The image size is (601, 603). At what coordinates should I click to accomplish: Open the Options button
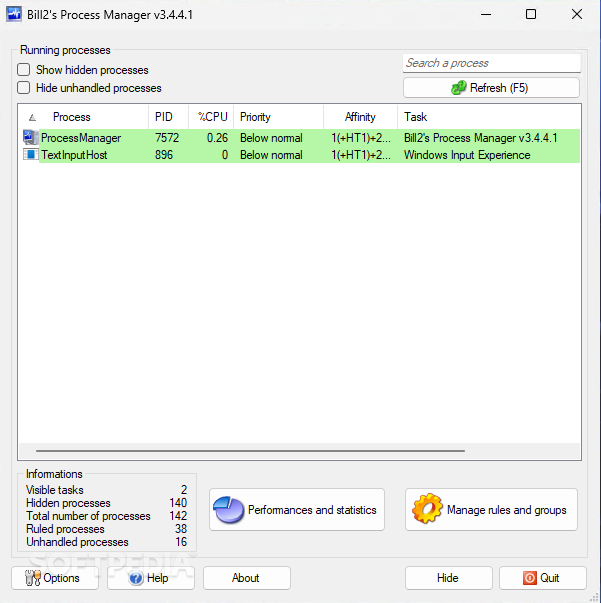[55, 578]
